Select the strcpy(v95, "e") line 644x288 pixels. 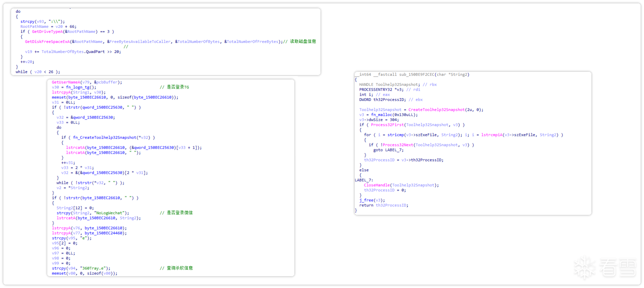point(72,238)
